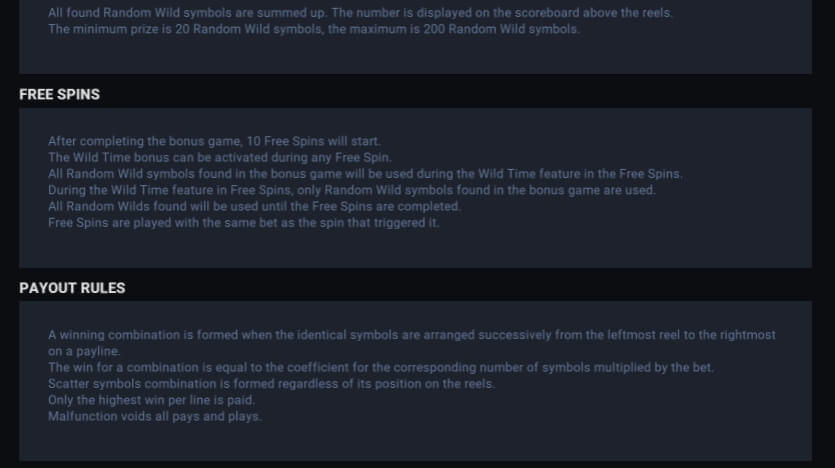Select line ending 'Wild Time feature in the Free Spins'

click(x=365, y=174)
